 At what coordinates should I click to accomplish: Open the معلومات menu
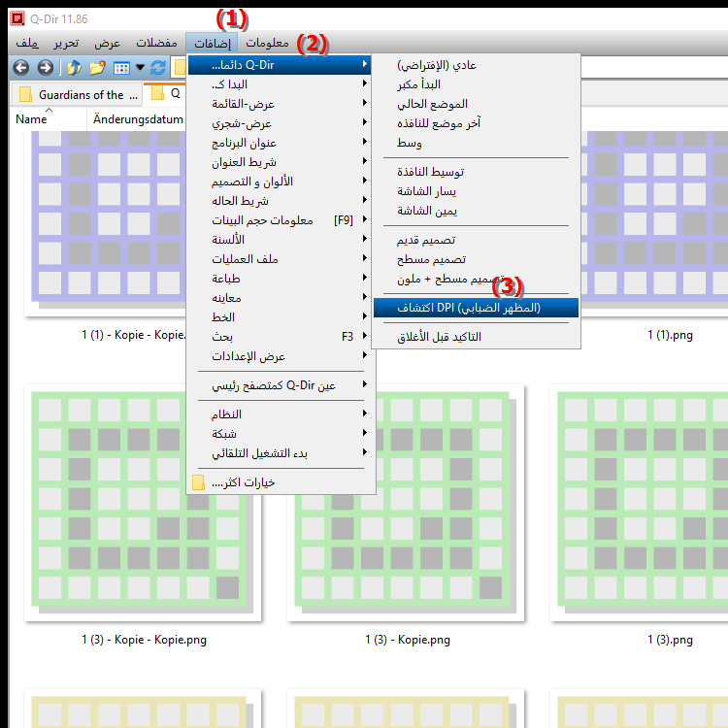tap(268, 43)
